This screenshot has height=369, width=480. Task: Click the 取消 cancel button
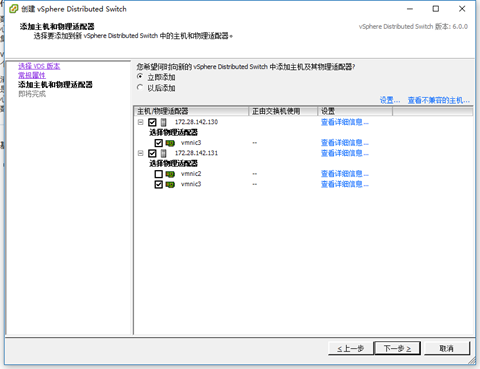[x=447, y=349]
